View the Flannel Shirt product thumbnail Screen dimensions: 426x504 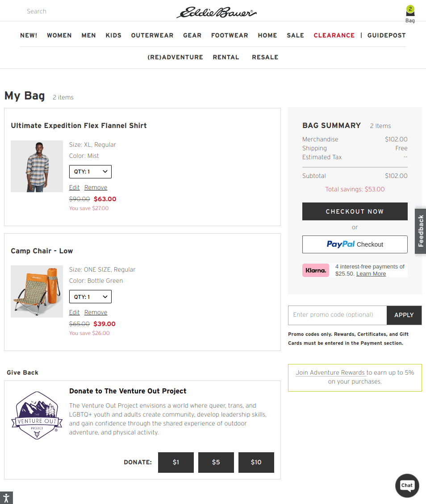pyautogui.click(x=37, y=166)
